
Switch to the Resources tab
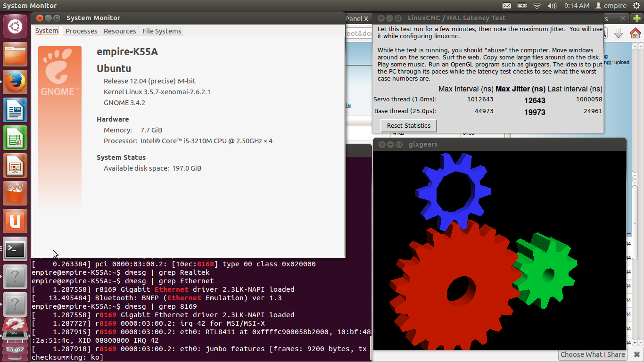[x=120, y=31]
